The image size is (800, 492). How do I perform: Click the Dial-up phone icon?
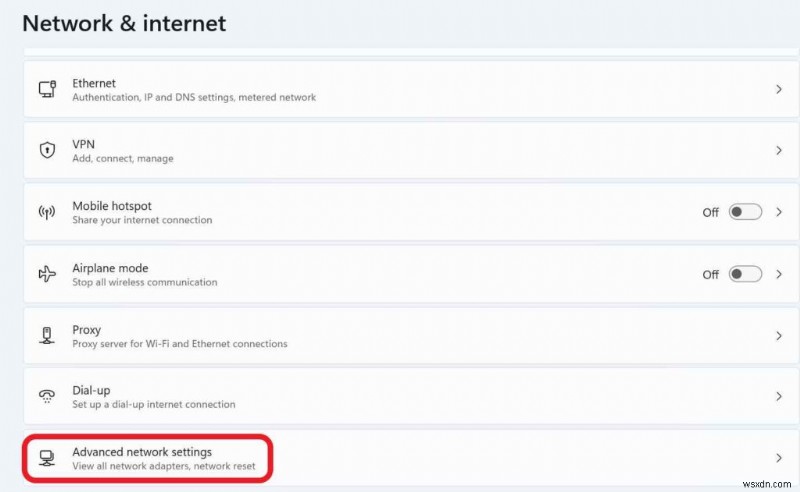click(x=47, y=396)
